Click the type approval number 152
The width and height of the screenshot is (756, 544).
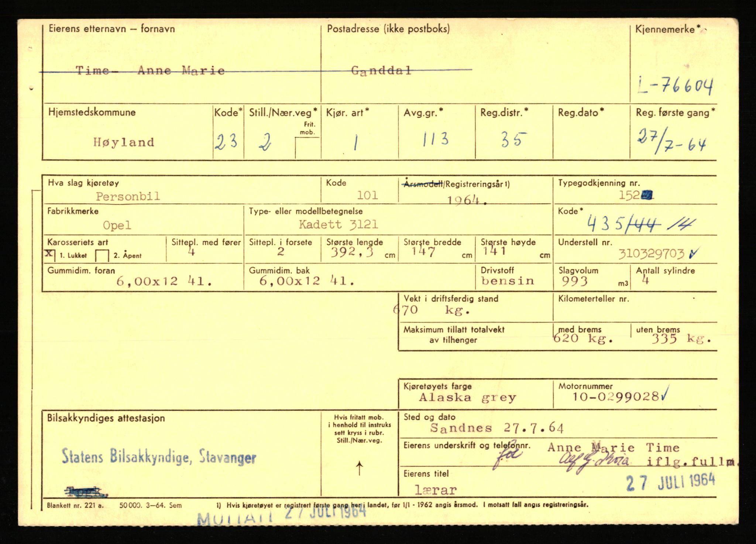[629, 195]
